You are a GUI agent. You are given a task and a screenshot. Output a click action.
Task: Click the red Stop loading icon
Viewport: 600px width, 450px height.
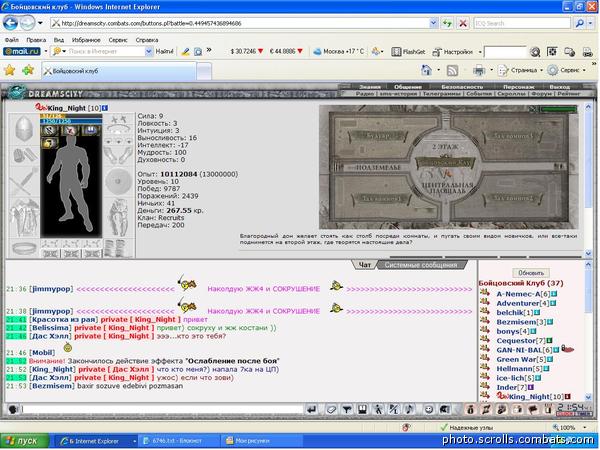tap(463, 23)
